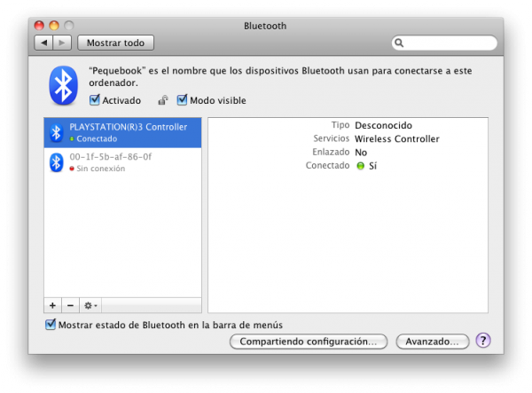The image size is (532, 393).
Task: Click the Wireless Controller services value
Action: (397, 138)
